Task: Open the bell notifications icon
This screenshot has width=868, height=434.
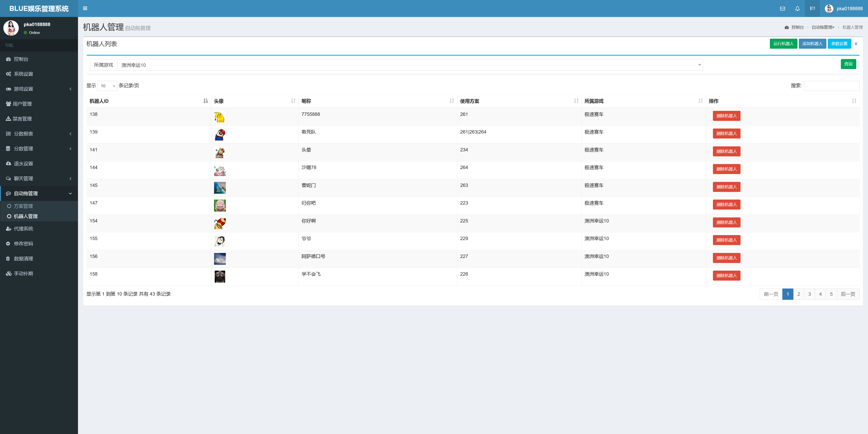Action: pyautogui.click(x=797, y=8)
